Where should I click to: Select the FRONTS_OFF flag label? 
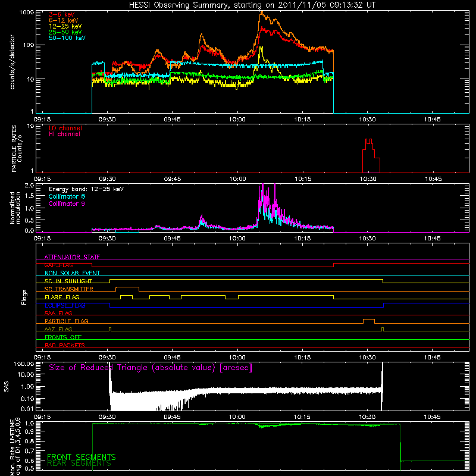[63, 337]
